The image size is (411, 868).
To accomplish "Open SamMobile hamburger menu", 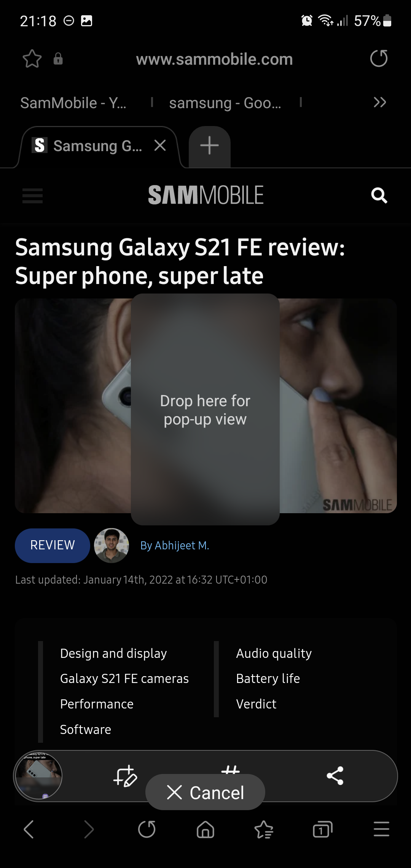I will coord(32,196).
